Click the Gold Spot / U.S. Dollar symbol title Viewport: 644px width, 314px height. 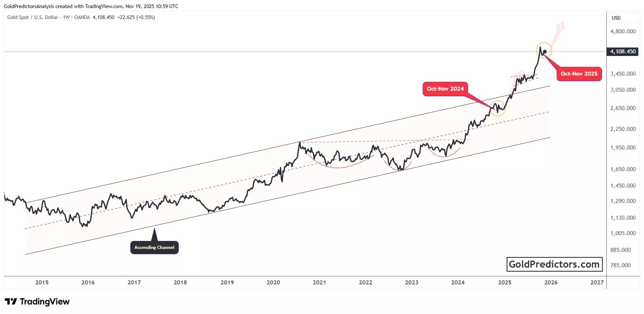[33, 17]
